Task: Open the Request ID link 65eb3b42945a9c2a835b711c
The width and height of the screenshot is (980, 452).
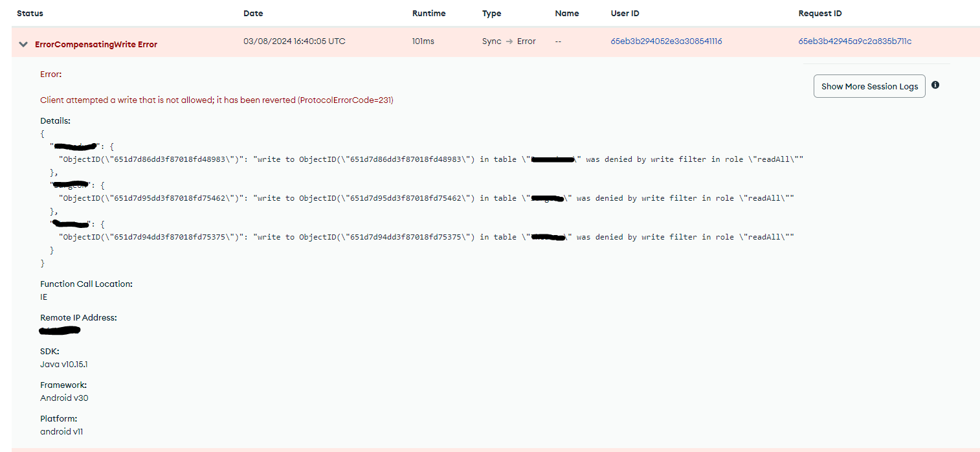Action: point(854,41)
